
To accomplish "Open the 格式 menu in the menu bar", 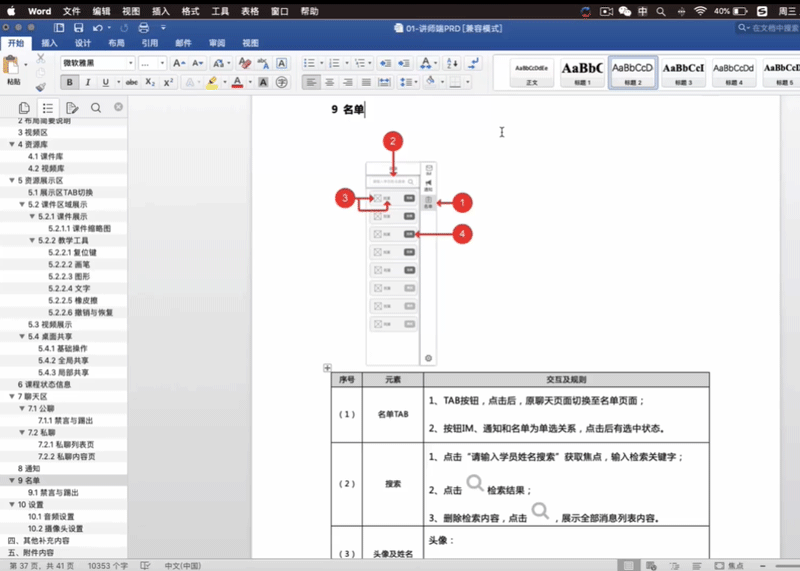I will 190,11.
